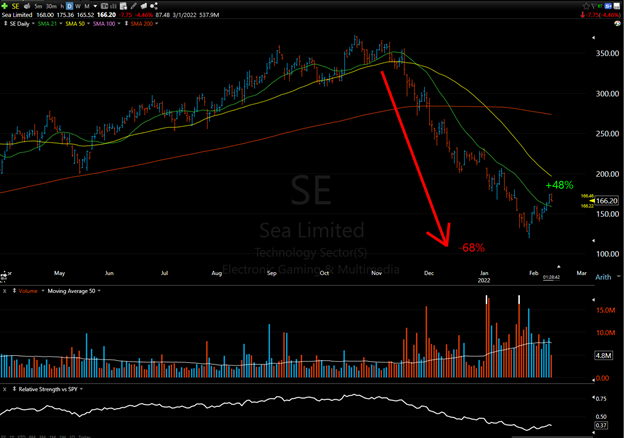
Task: Click the 0.37 relative strength value label
Action: coord(601,425)
